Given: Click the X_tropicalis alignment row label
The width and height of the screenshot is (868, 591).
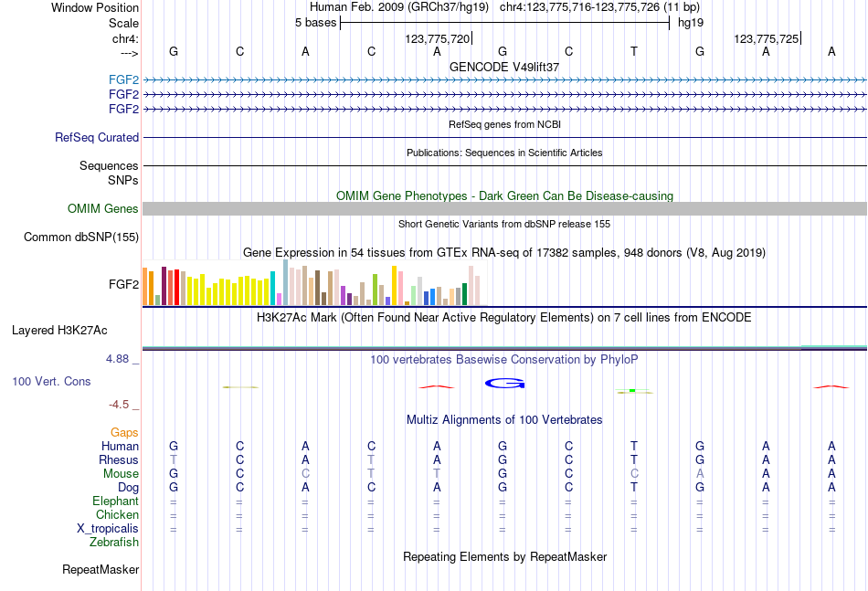Looking at the screenshot, I should pos(108,529).
